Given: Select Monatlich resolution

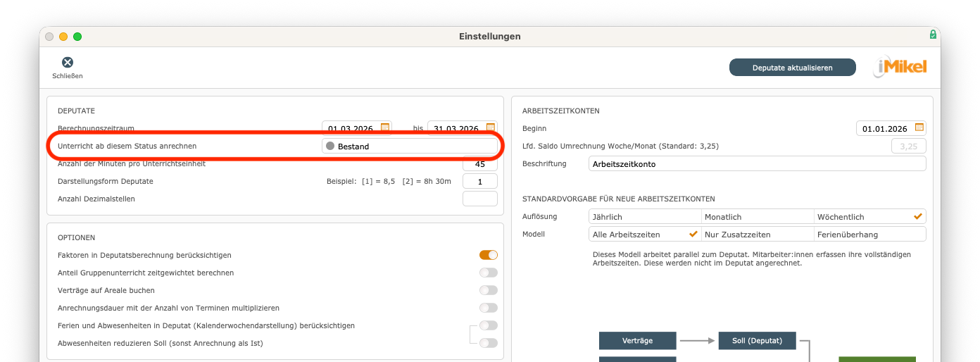Looking at the screenshot, I should point(758,216).
